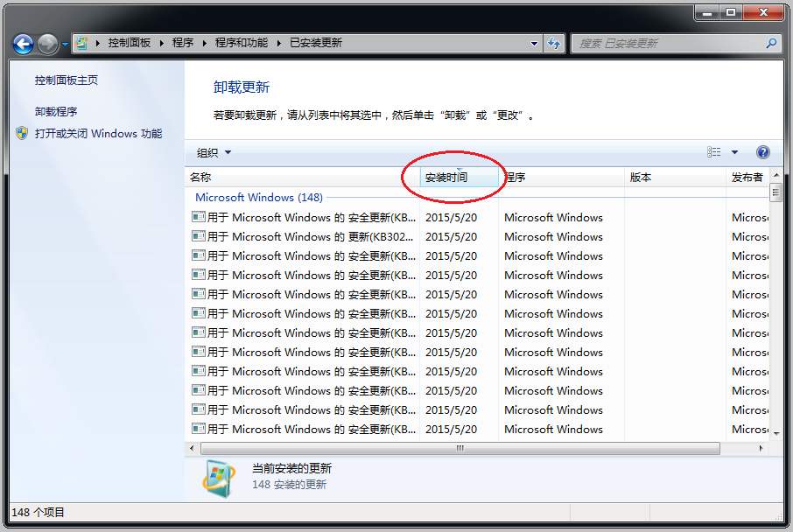Click horizontal scrollbar right arrow

pyautogui.click(x=761, y=448)
